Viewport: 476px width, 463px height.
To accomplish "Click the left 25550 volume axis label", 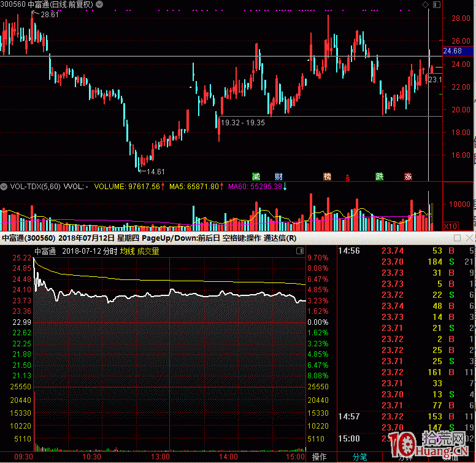I will (21, 386).
